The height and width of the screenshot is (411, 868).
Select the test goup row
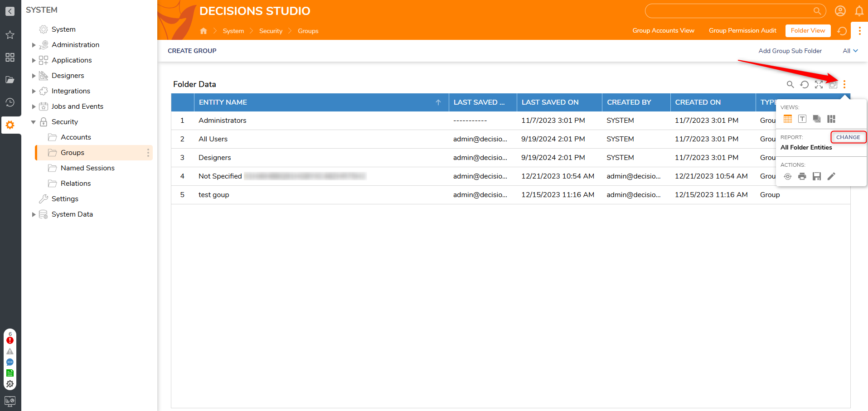510,195
